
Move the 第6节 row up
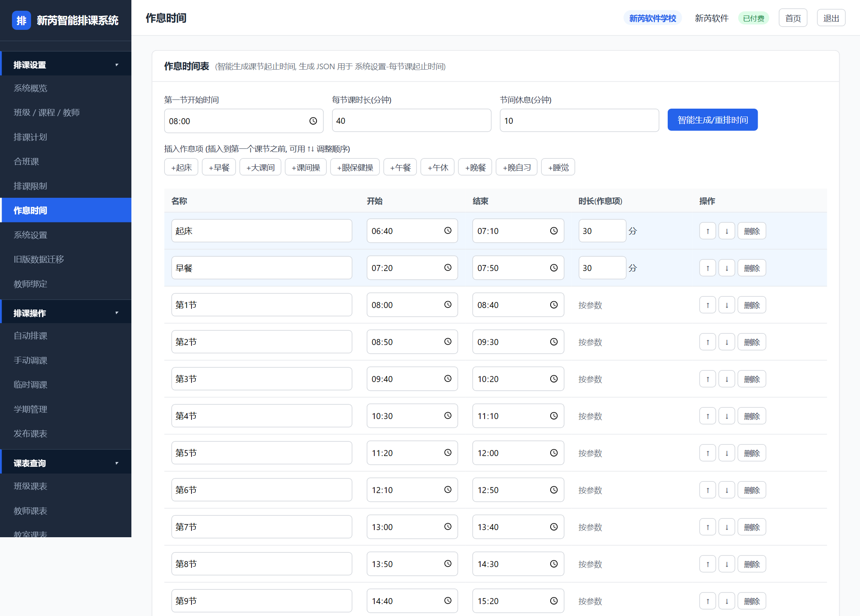[x=708, y=490]
